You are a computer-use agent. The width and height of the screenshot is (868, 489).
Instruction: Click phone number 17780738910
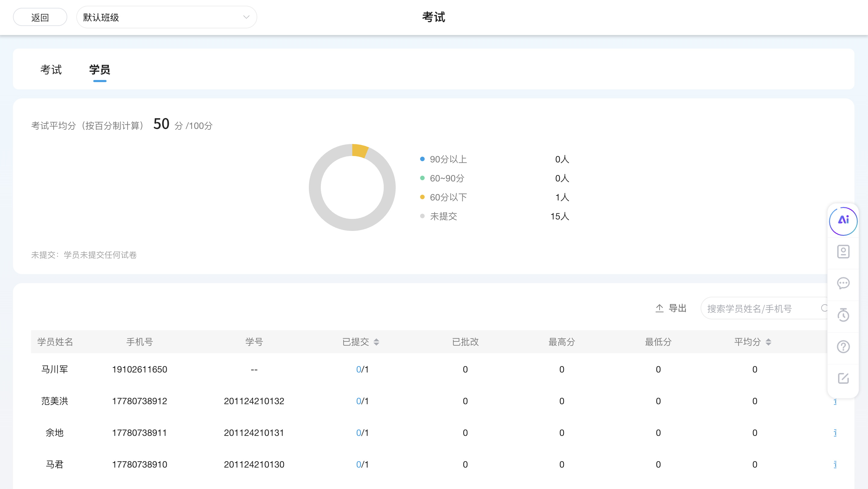point(140,465)
